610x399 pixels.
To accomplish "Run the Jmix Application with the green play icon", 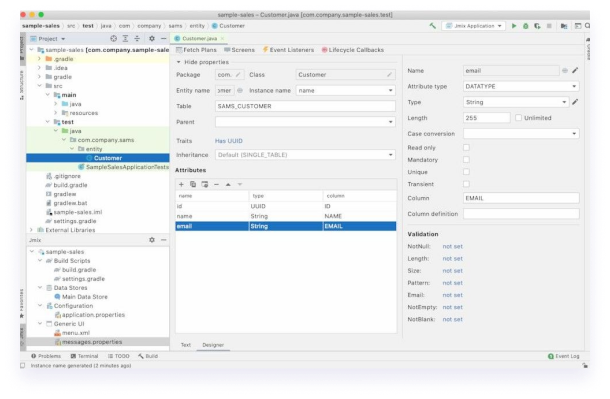I will 514,26.
